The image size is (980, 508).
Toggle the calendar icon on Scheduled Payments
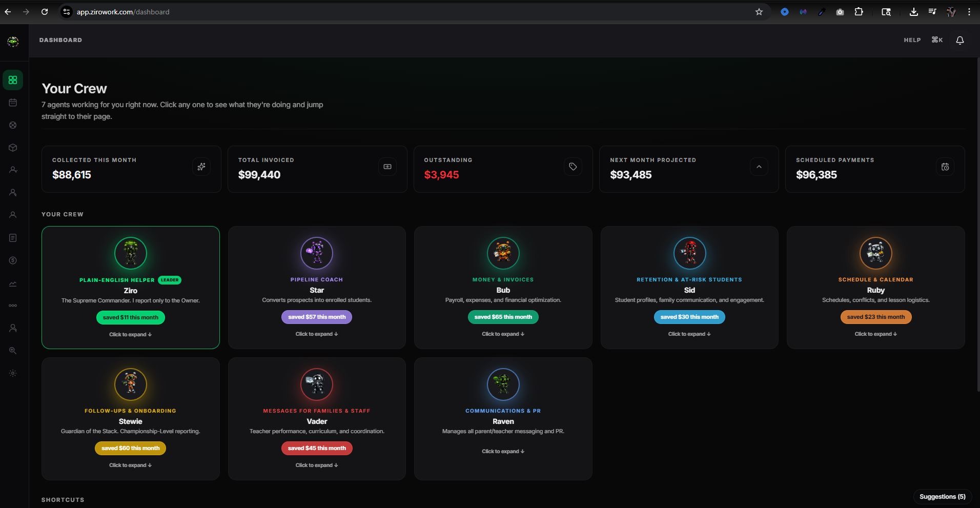tap(946, 167)
